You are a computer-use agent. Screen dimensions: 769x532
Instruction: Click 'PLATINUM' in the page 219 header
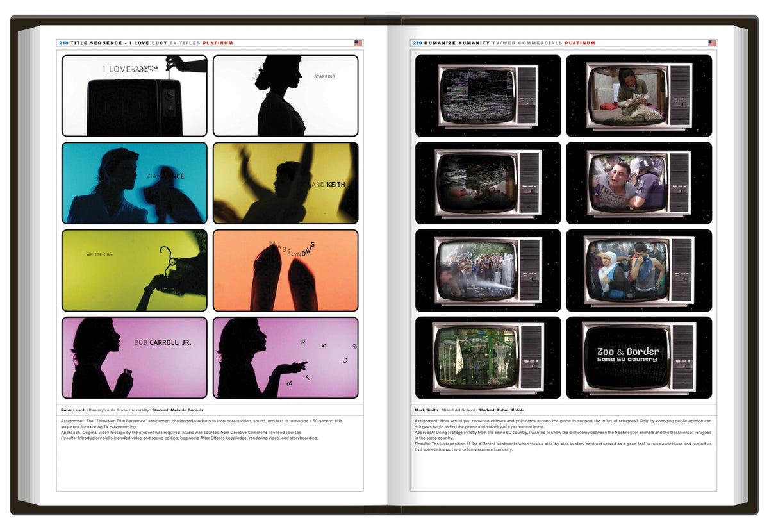point(580,43)
